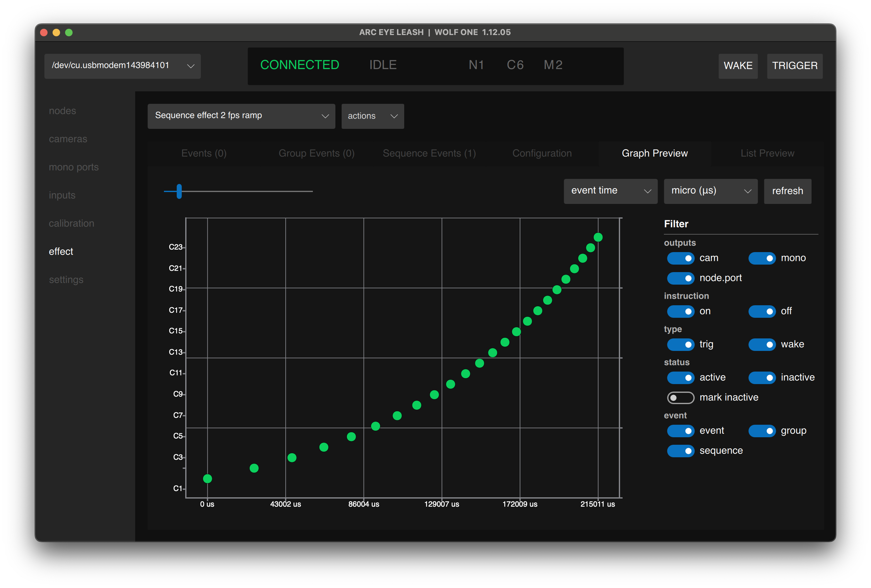Open the serial port device dropdown

click(122, 66)
